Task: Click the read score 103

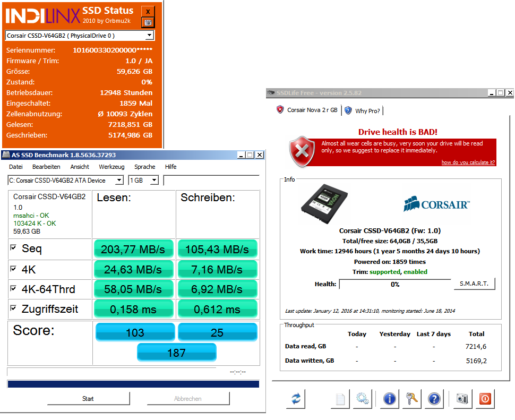Action: tap(135, 332)
